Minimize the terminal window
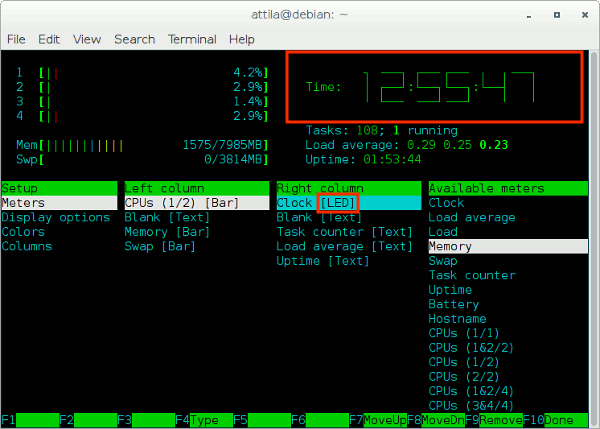This screenshot has width=600, height=429. click(x=529, y=15)
